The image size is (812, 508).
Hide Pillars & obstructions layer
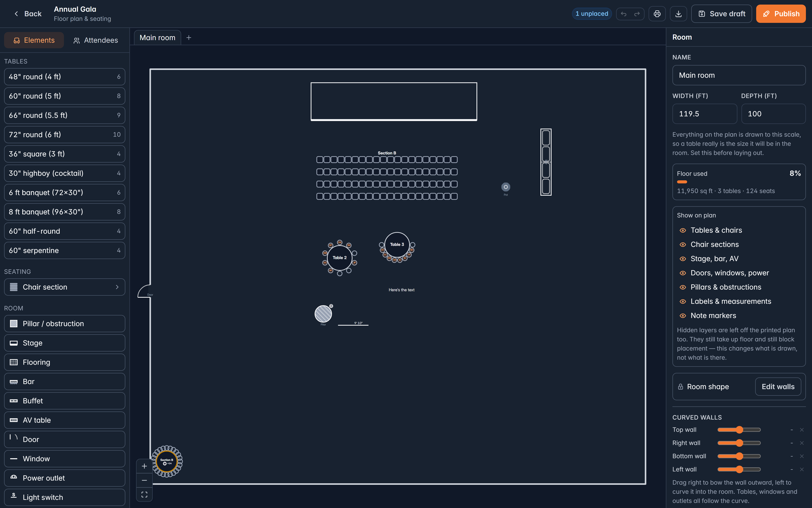coord(682,287)
